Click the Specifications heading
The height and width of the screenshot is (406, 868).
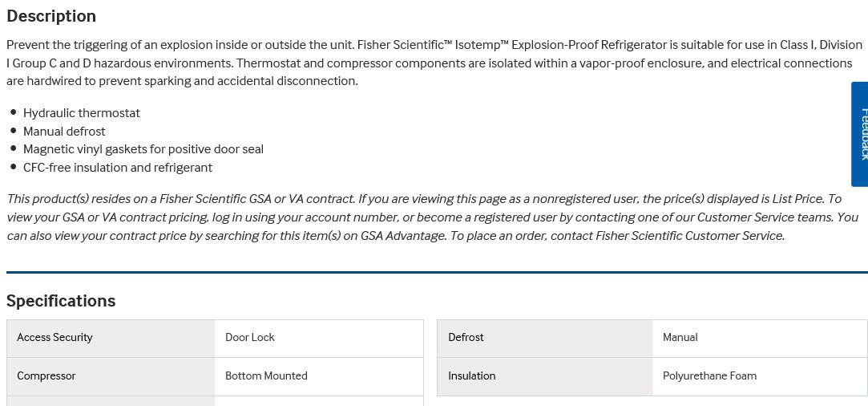click(61, 301)
